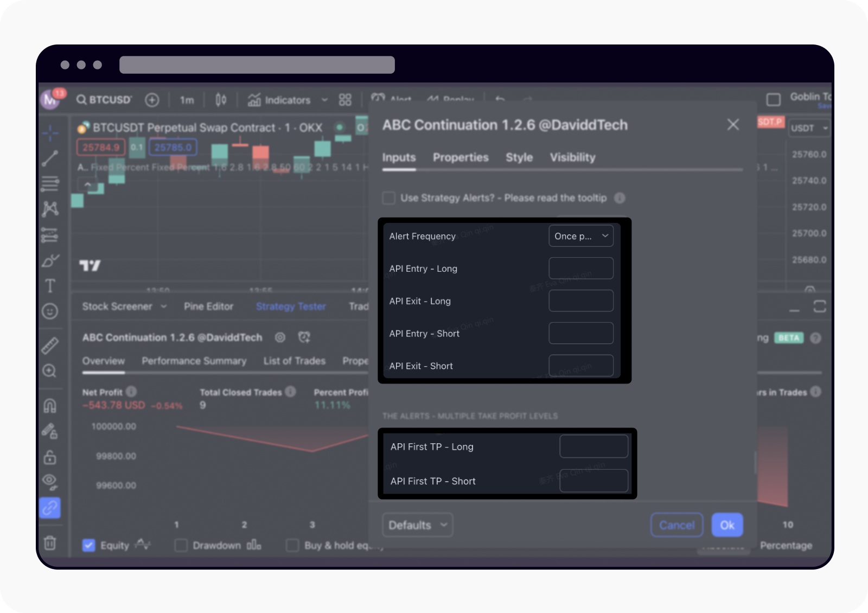Toggle magnet mode in left toolbar
Image resolution: width=868 pixels, height=613 pixels.
(x=50, y=406)
